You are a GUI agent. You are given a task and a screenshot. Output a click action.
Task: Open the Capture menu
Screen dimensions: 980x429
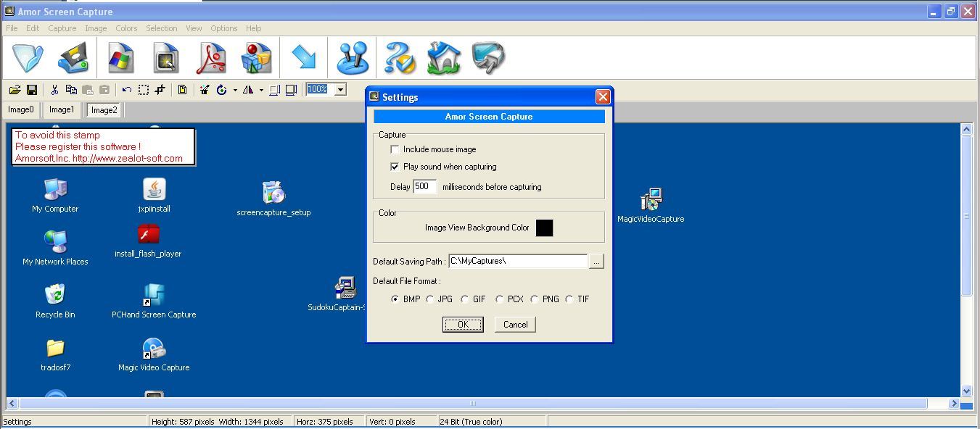62,28
